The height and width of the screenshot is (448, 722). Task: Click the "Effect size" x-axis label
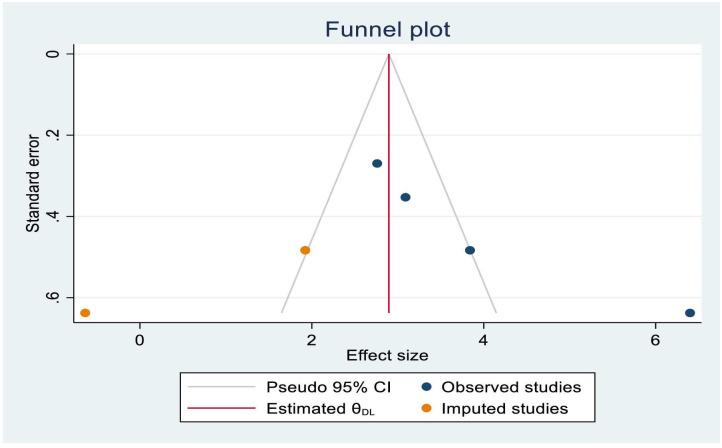tap(388, 355)
